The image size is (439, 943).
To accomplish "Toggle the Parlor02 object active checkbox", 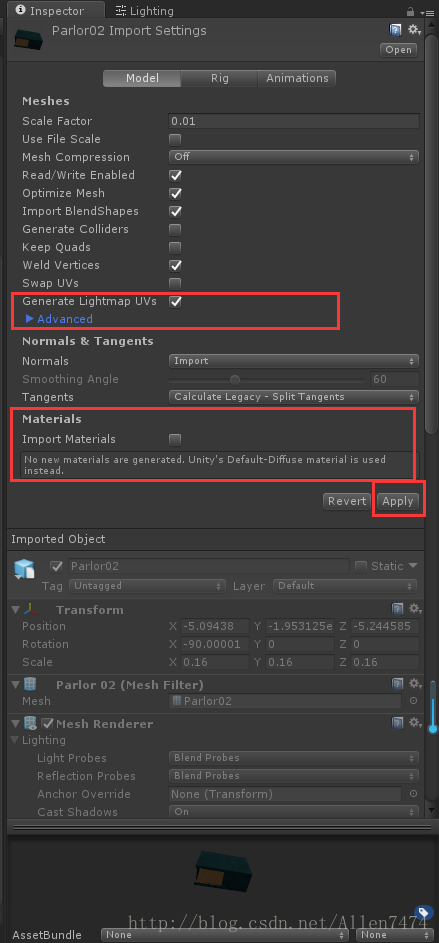I will pos(57,567).
